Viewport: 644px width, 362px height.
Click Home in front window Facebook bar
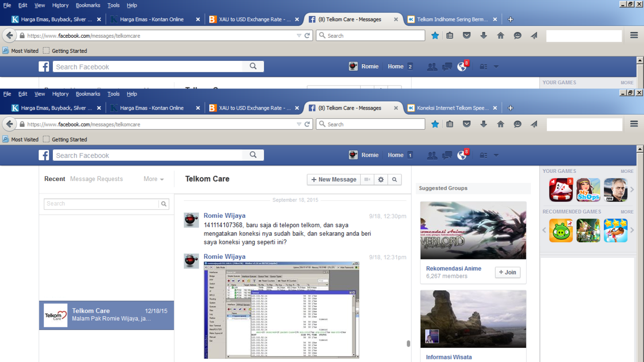[x=395, y=155]
